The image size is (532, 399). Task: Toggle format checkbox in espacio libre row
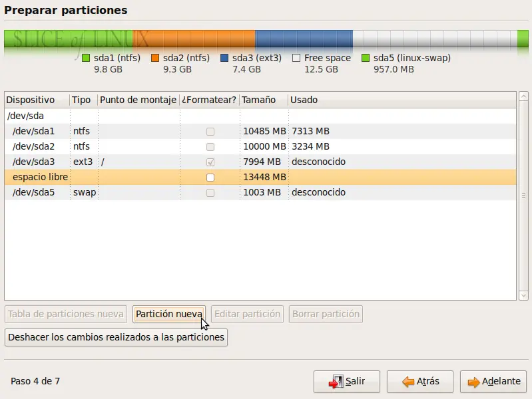210,178
